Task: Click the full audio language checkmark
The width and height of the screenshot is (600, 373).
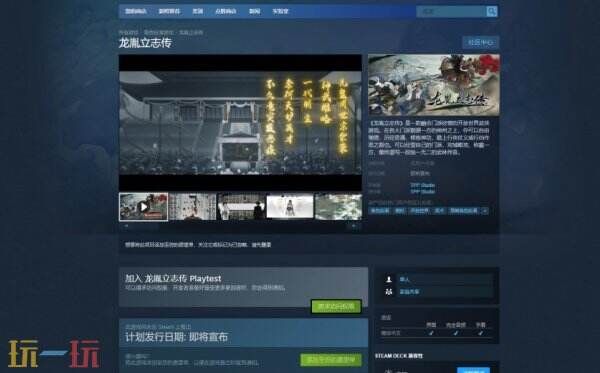Action: [x=455, y=333]
